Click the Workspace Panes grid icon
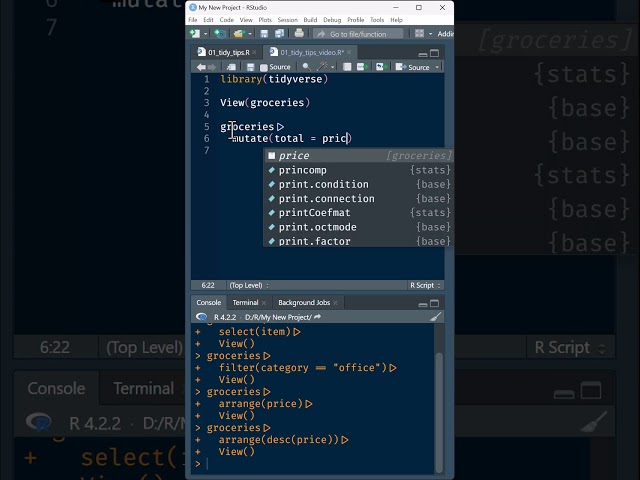The image size is (640, 480). click(x=419, y=33)
